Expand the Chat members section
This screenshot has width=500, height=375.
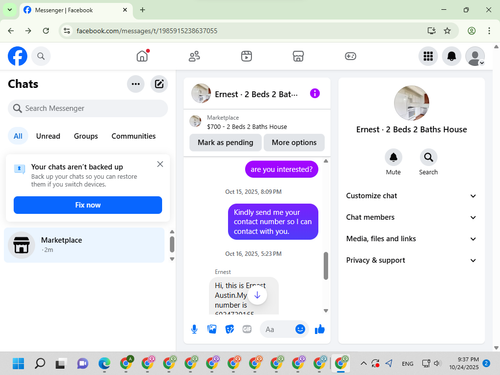tap(411, 217)
